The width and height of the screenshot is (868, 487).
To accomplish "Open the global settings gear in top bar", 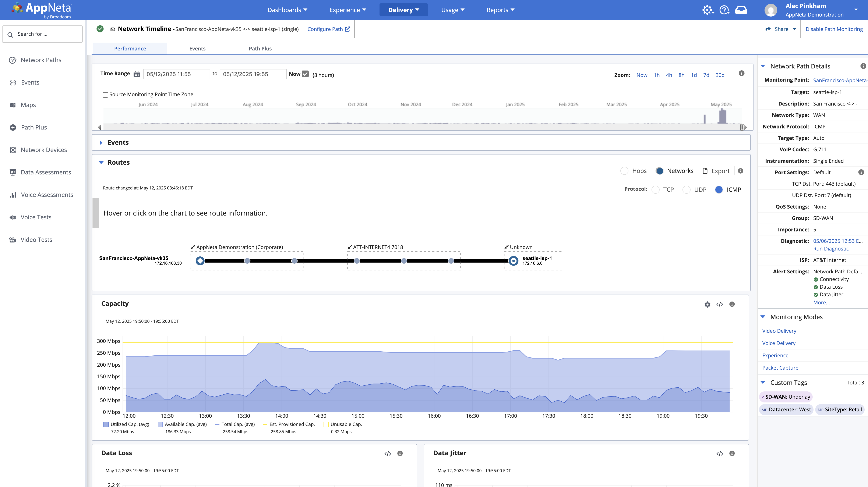I will pyautogui.click(x=707, y=10).
